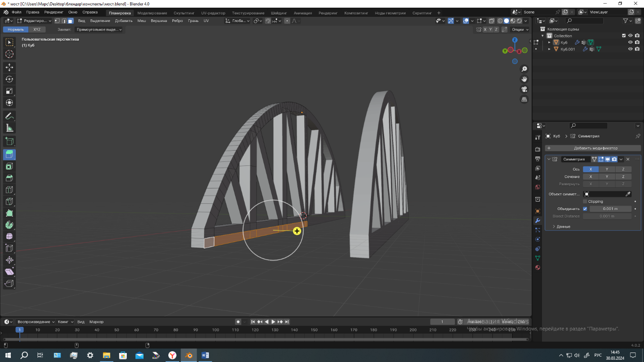Enable the Clipping checkbox

coord(585,202)
